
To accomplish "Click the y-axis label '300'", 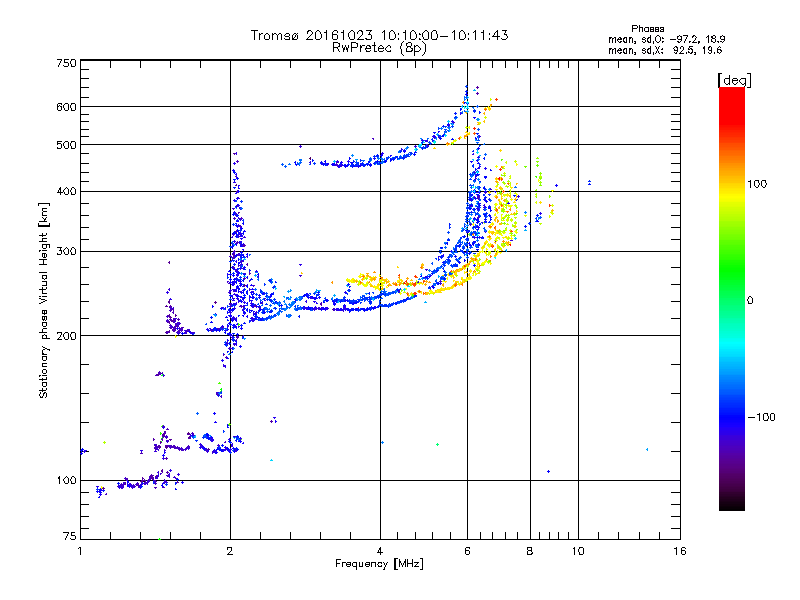I will pos(67,252).
